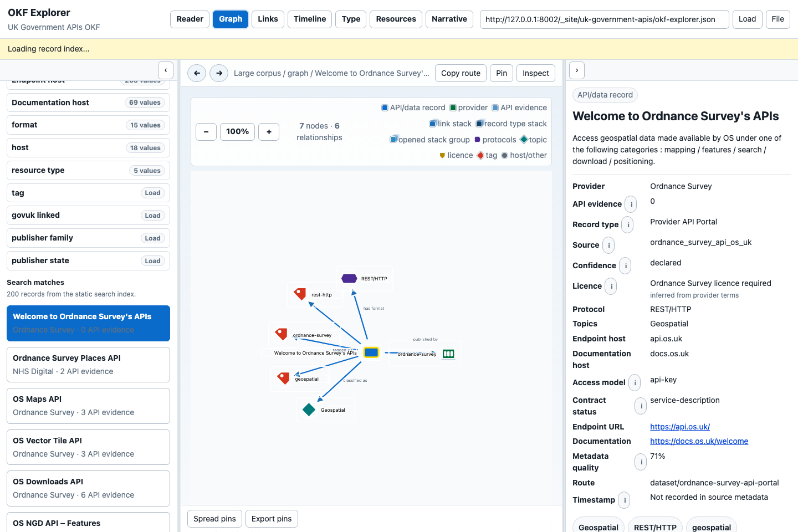This screenshot has height=532, width=798.
Task: Click Copy route button
Action: (x=461, y=73)
